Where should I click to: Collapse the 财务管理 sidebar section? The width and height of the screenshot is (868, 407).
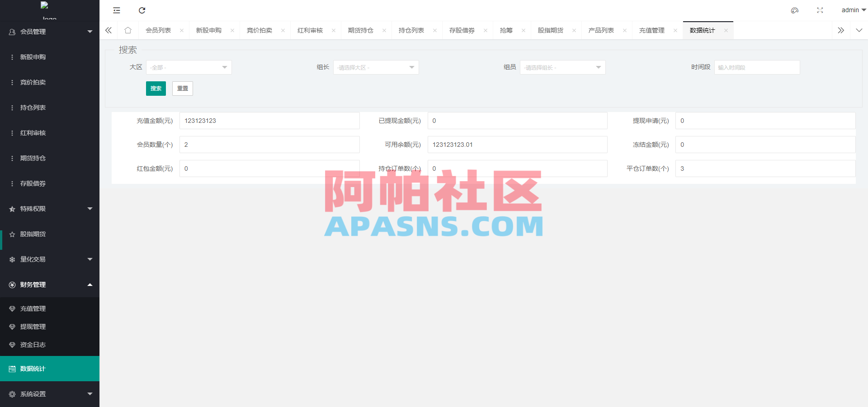point(90,285)
